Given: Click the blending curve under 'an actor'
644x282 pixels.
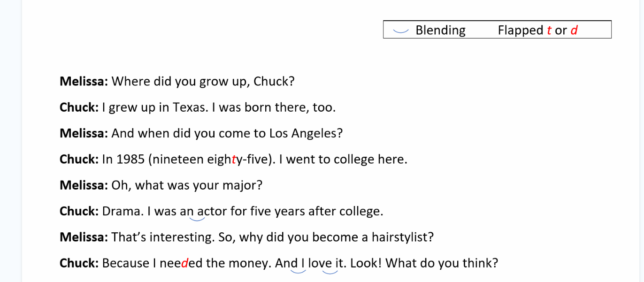Looking at the screenshot, I should [x=197, y=218].
